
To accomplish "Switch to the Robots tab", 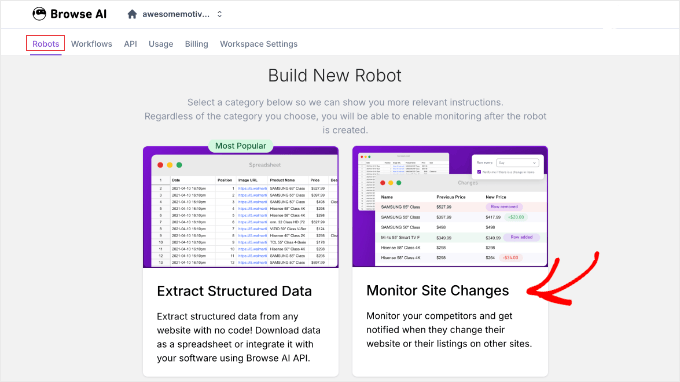I will point(46,44).
